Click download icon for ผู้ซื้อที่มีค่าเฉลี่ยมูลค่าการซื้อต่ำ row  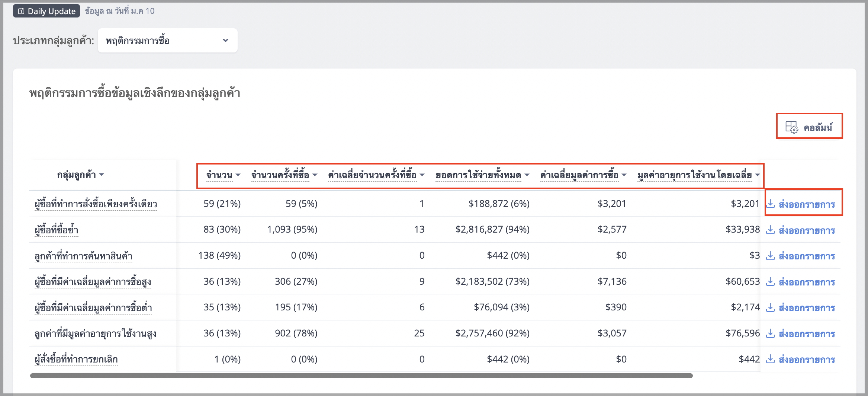coord(771,307)
